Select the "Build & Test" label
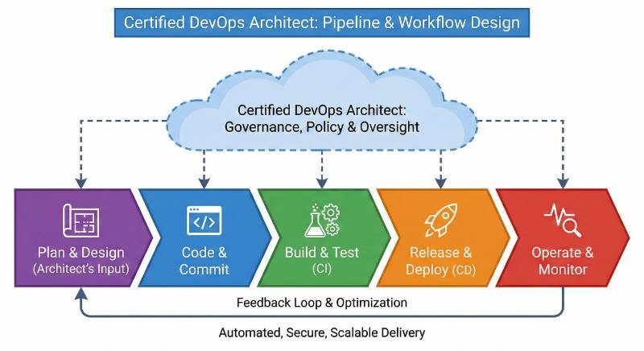Screen dimensions: 644x351 tap(321, 252)
